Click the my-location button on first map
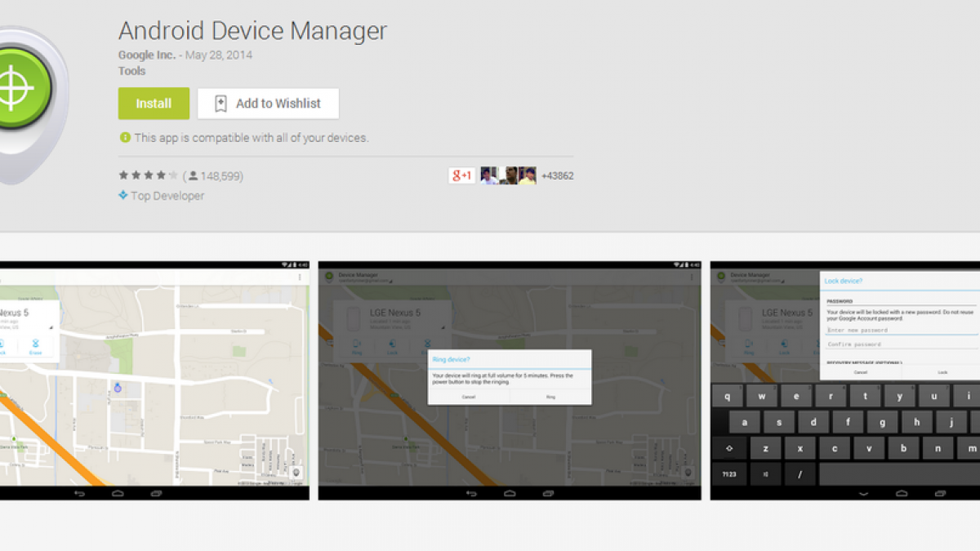The width and height of the screenshot is (980, 551). (x=296, y=473)
